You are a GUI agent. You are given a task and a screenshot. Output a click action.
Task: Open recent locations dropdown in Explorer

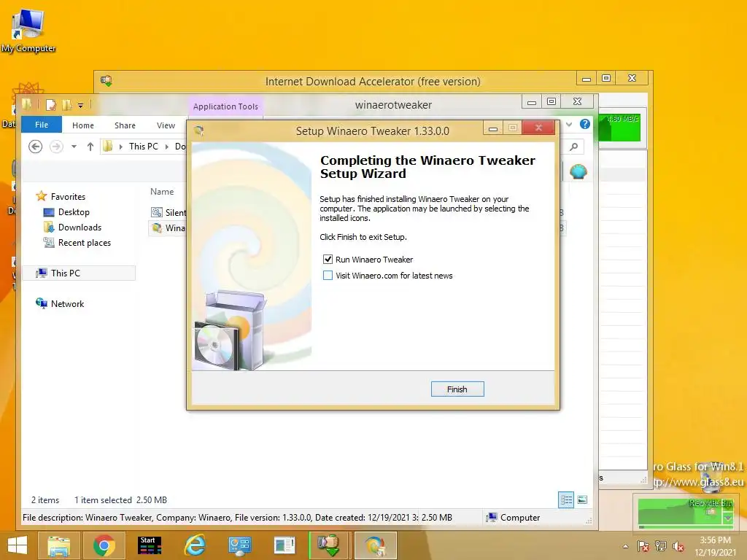74,147
